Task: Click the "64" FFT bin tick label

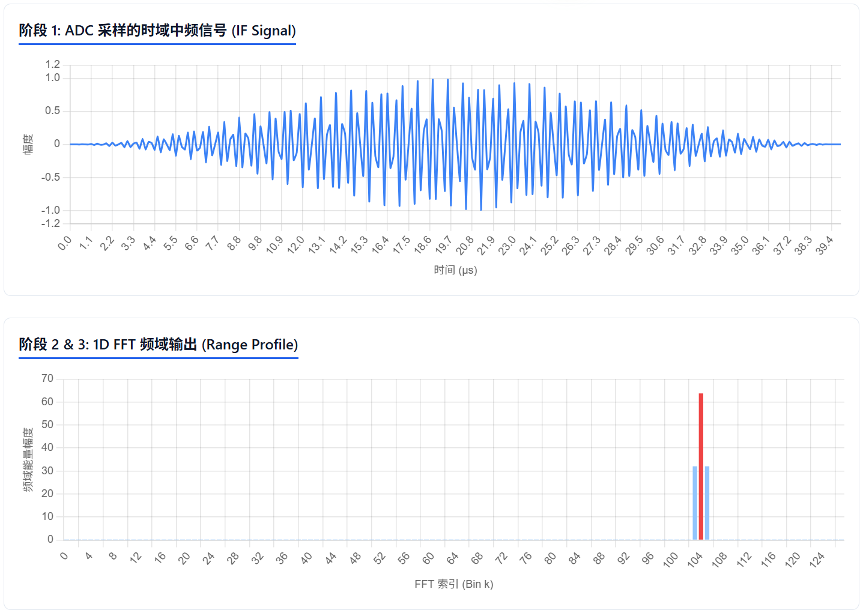Action: coord(452,558)
